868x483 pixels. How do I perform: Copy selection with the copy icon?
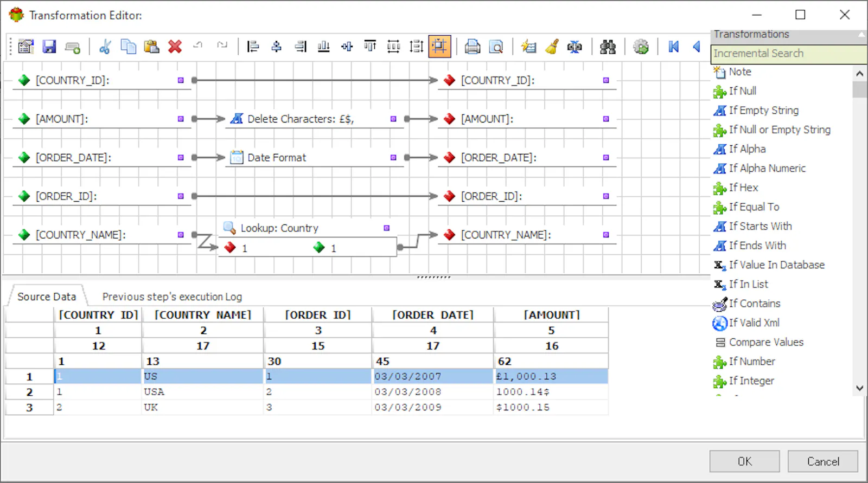pyautogui.click(x=129, y=47)
